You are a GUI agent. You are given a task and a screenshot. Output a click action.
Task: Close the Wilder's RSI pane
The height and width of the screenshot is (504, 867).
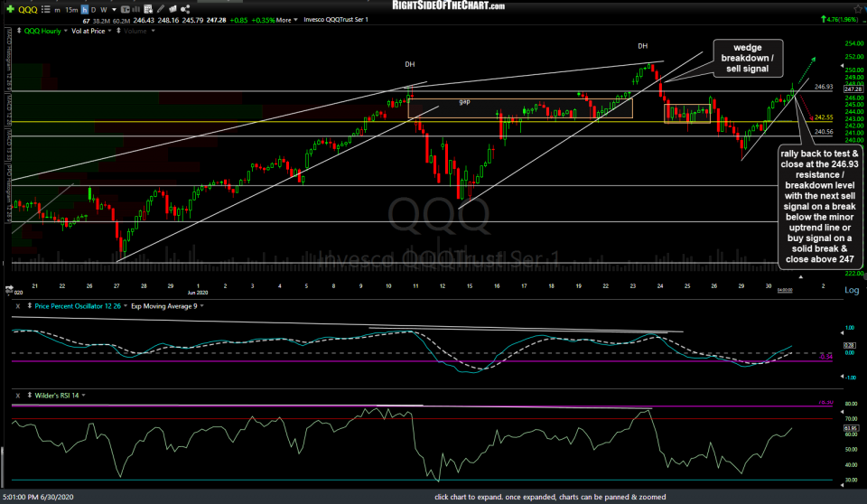coord(18,396)
